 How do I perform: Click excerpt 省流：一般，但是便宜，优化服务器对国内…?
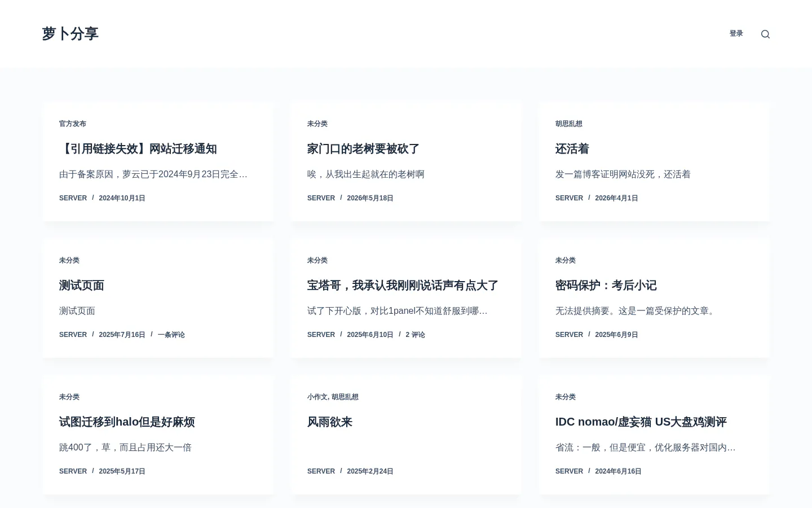pyautogui.click(x=646, y=448)
